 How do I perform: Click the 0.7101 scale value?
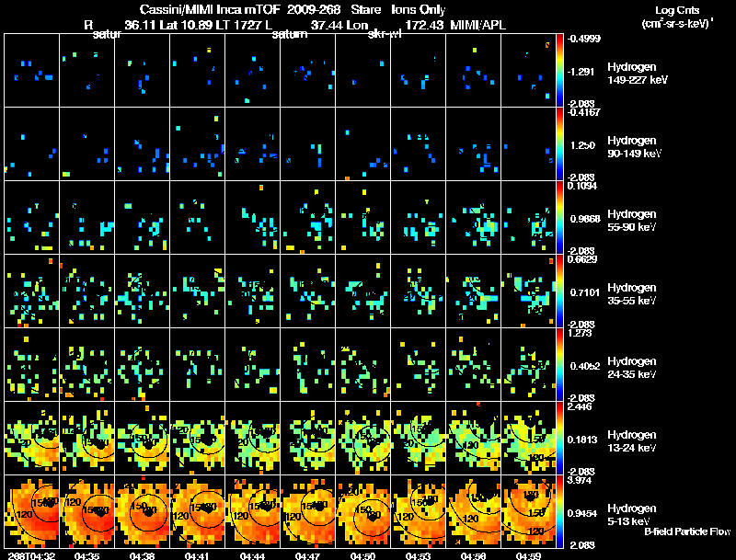585,292
